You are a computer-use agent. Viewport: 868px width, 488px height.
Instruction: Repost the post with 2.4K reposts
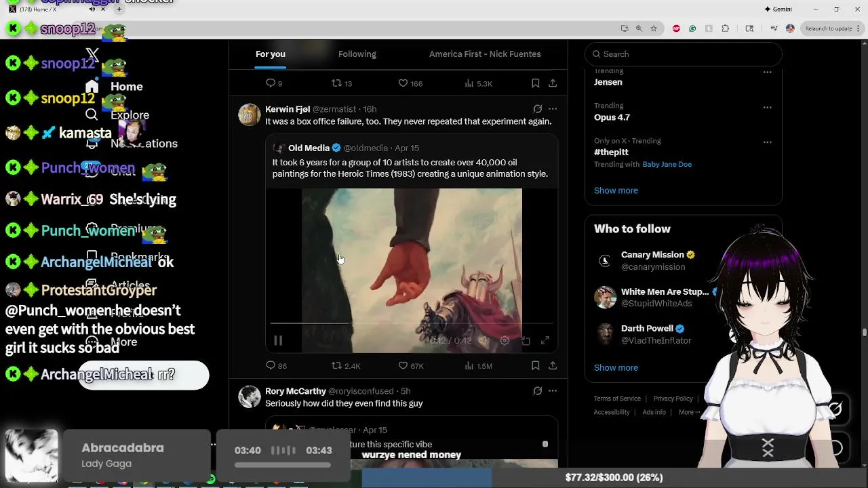pyautogui.click(x=345, y=366)
